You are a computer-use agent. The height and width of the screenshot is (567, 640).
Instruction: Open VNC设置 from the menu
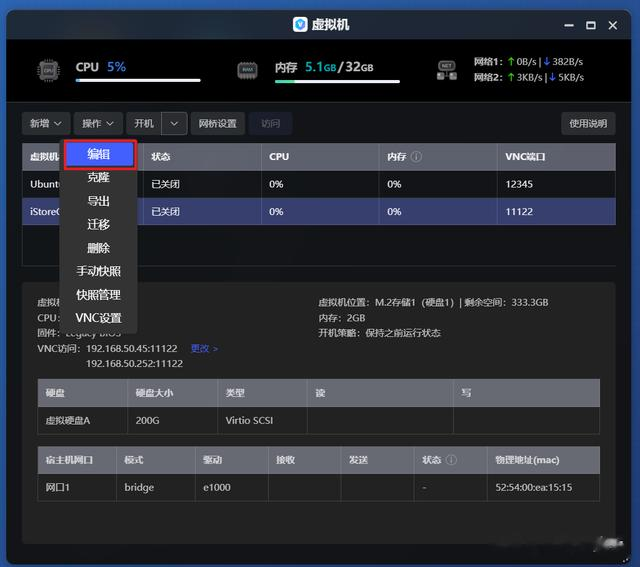tap(98, 318)
